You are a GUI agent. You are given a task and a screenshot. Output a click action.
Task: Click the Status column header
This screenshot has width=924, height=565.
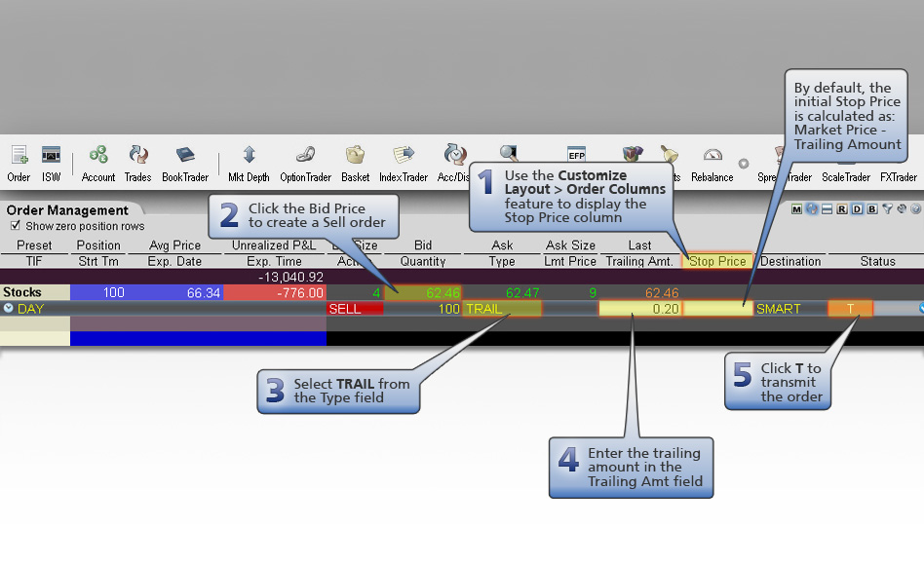[877, 261]
